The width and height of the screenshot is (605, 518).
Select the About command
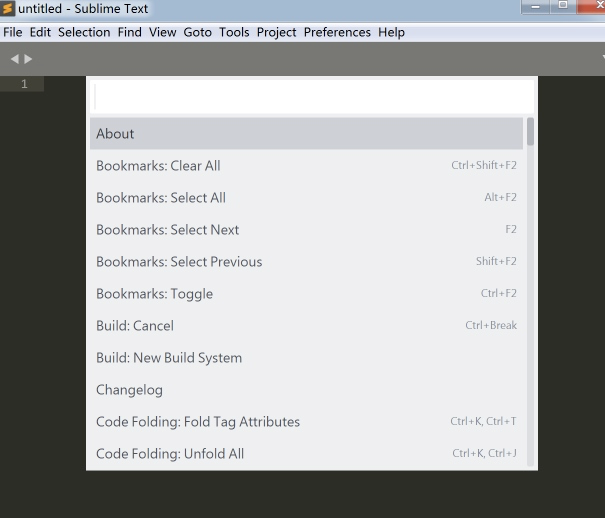[306, 133]
